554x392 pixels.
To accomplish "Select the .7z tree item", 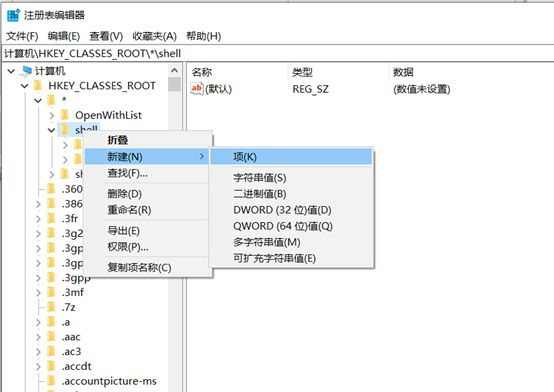I will click(x=69, y=307).
